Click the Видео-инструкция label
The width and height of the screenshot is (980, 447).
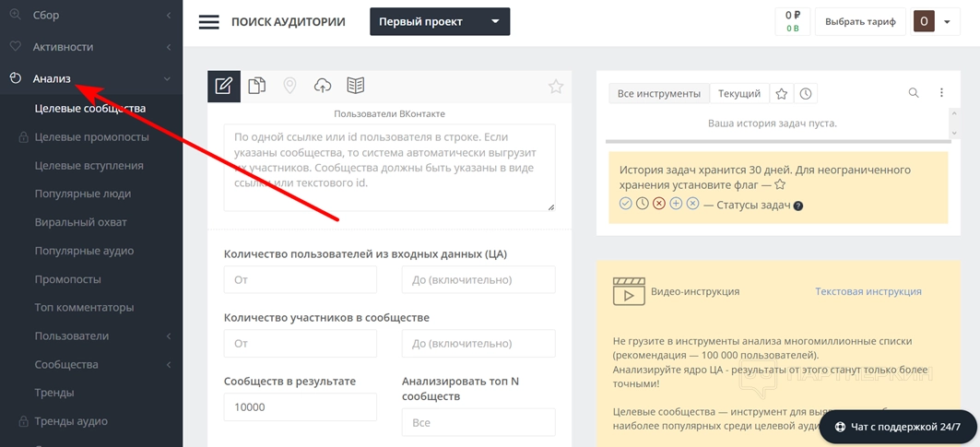pos(695,291)
